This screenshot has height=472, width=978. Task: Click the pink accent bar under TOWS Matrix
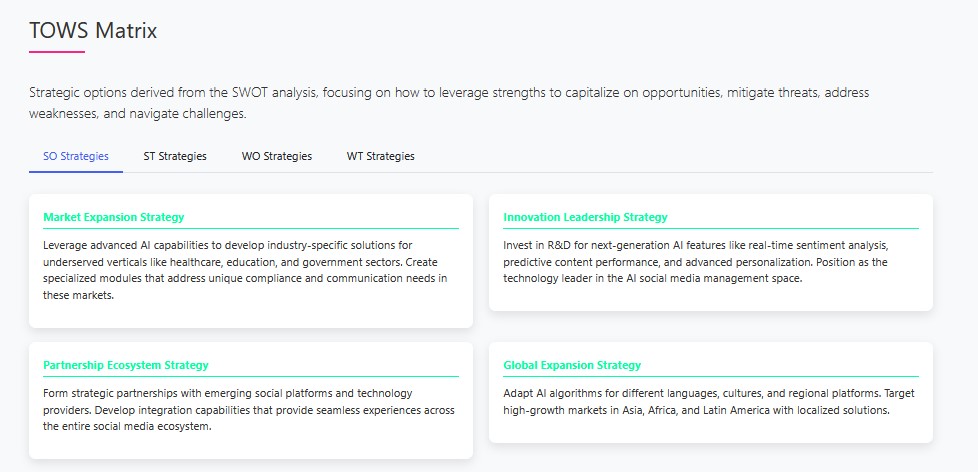(57, 52)
